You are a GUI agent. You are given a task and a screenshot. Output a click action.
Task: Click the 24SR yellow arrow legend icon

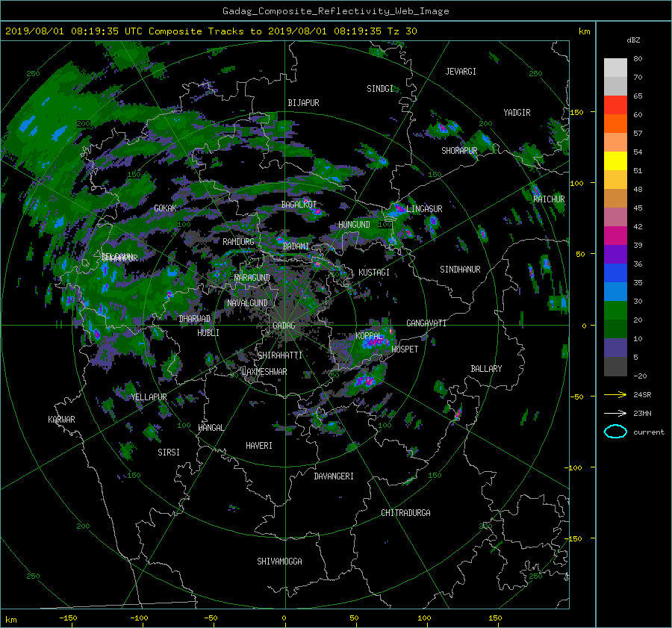(x=615, y=394)
